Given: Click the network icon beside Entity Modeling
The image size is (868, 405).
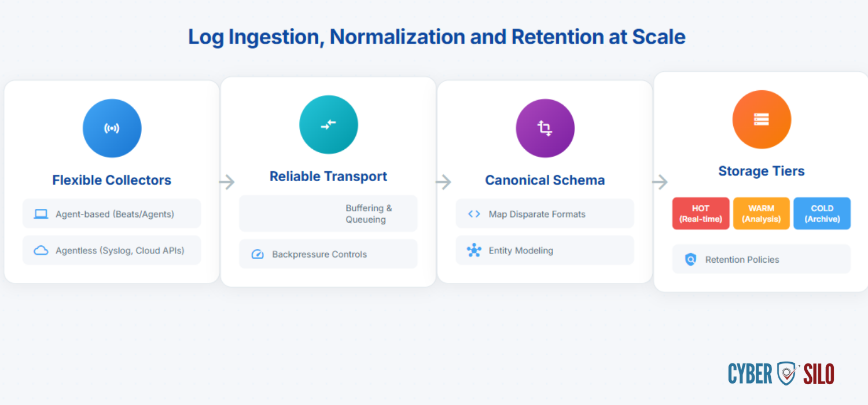Looking at the screenshot, I should [474, 251].
